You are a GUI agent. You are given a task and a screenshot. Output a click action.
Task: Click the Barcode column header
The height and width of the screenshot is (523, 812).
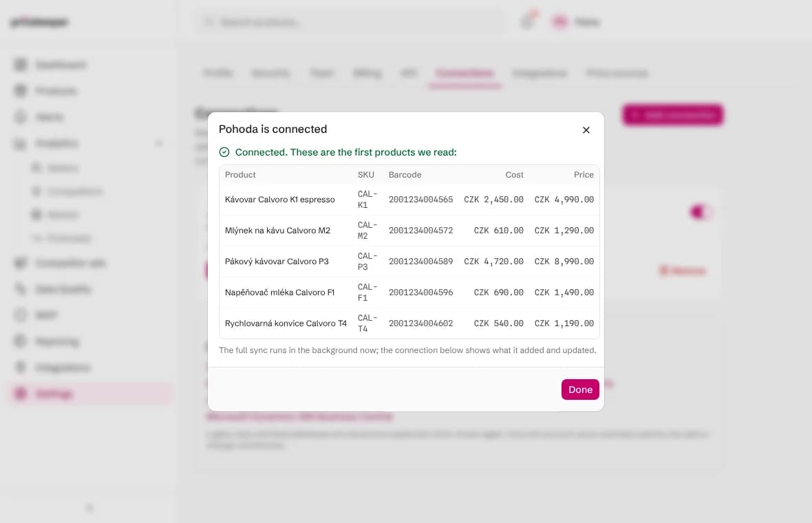[405, 175]
